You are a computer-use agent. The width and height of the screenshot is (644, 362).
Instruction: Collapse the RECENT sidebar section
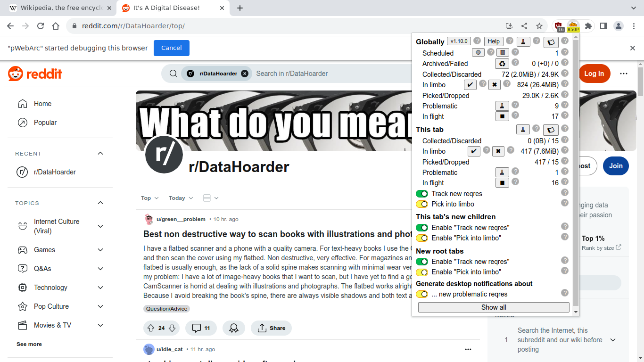pyautogui.click(x=100, y=153)
